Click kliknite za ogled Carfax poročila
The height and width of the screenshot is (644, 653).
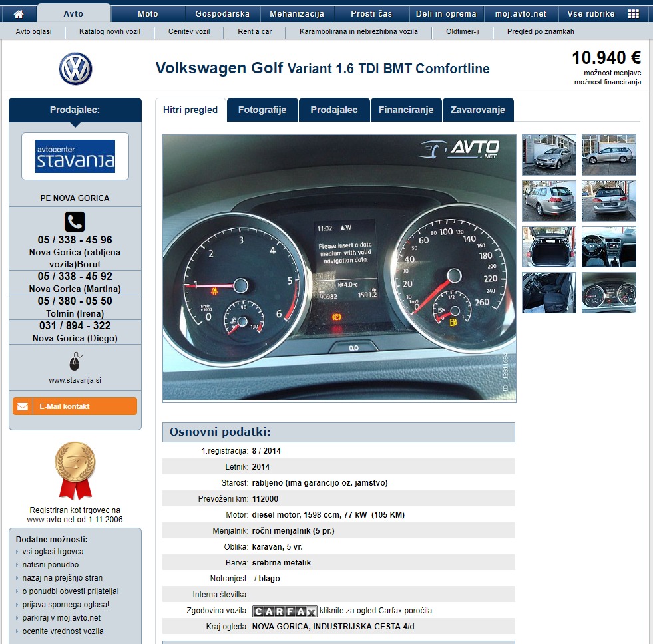pos(377,611)
